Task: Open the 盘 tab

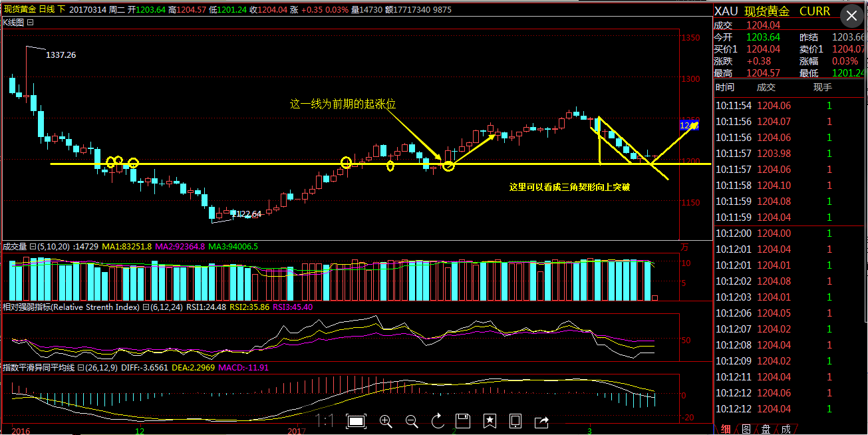Action: (766, 429)
